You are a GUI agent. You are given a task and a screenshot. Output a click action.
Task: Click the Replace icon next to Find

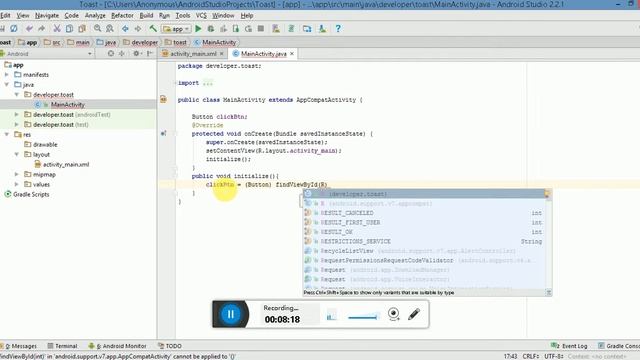(110, 29)
